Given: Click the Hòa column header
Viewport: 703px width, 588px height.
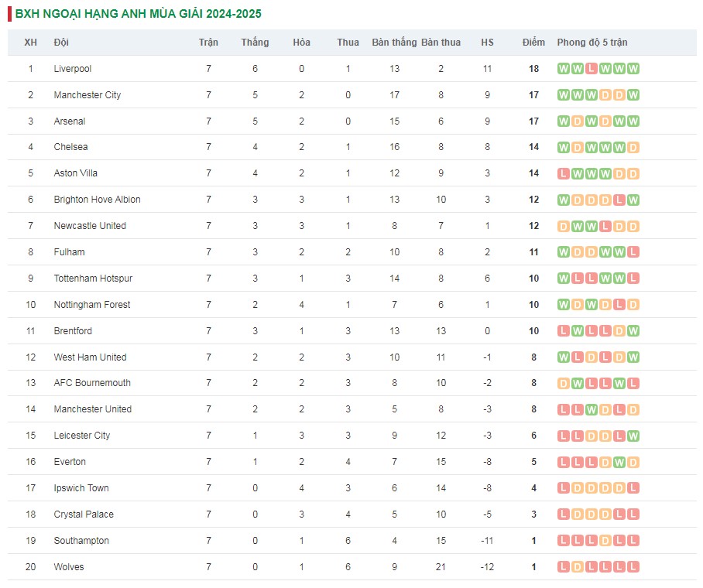Looking at the screenshot, I should (x=301, y=42).
